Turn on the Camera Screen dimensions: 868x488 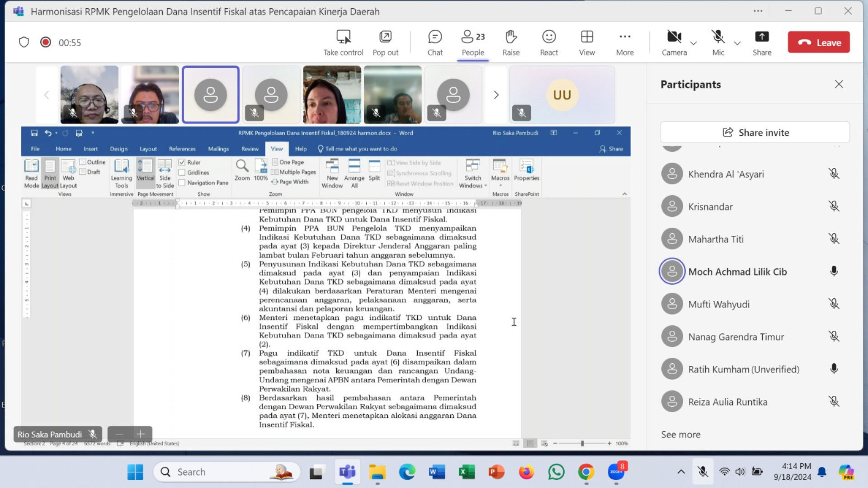point(674,43)
